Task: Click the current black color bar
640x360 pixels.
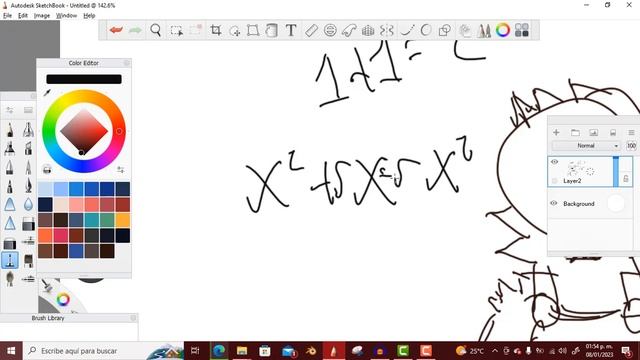Action: [x=84, y=79]
